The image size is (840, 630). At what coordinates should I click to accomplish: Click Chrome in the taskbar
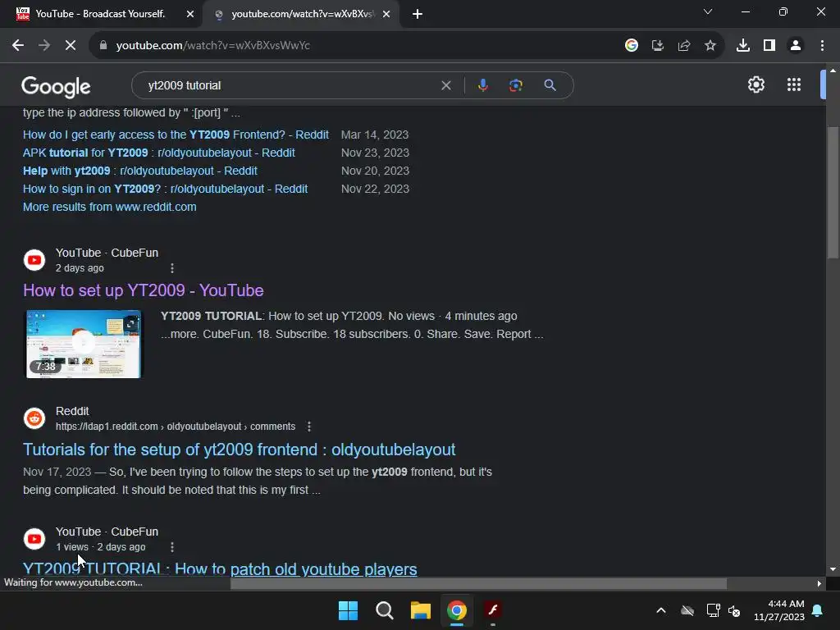click(457, 610)
